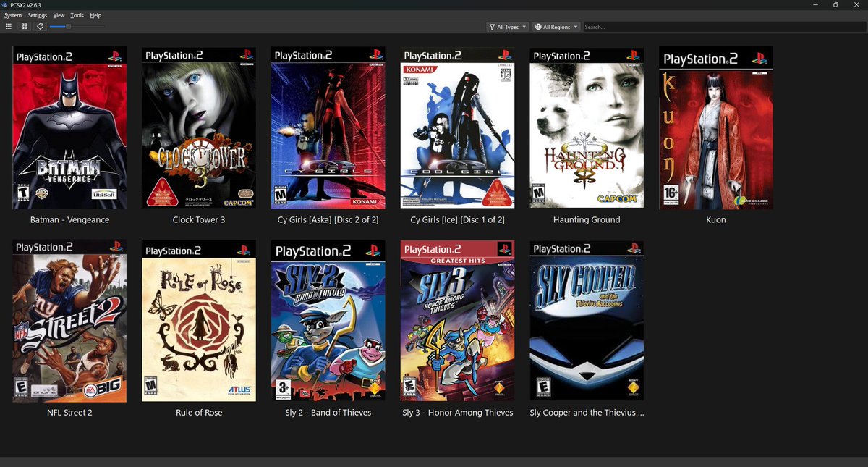Open the Tools menu
The image size is (868, 467).
77,15
